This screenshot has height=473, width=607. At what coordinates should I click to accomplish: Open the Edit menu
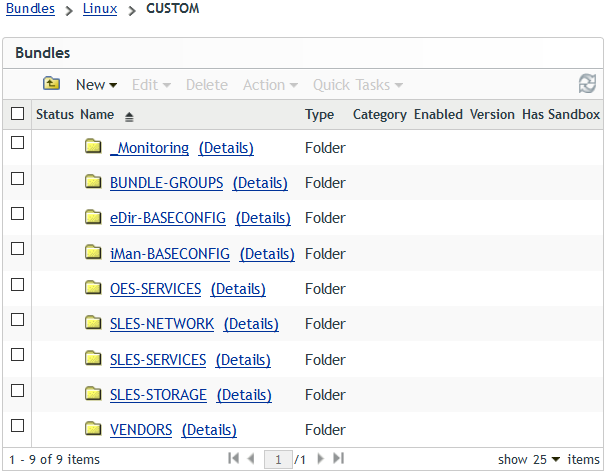tap(151, 85)
